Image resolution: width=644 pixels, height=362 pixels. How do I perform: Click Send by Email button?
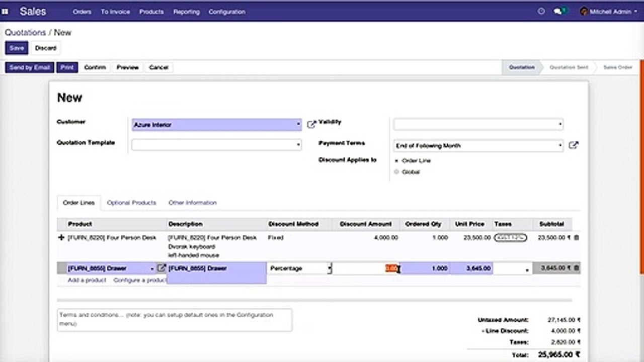pyautogui.click(x=30, y=67)
